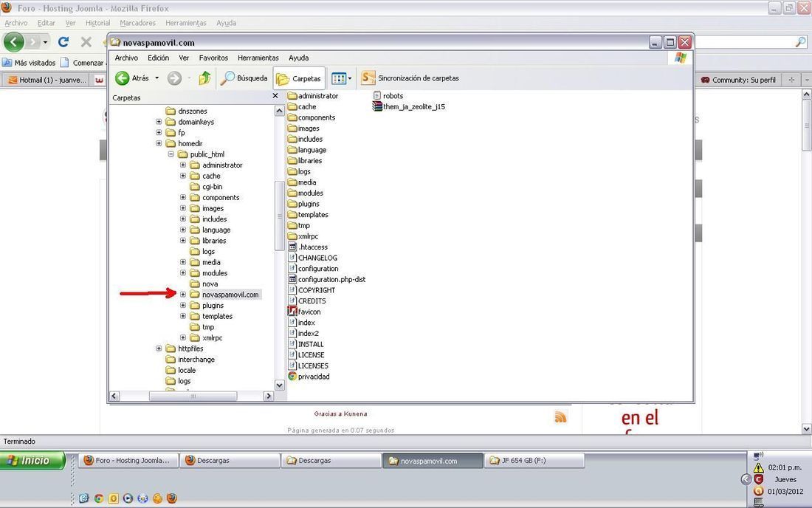Expand the fp tree node

point(159,133)
